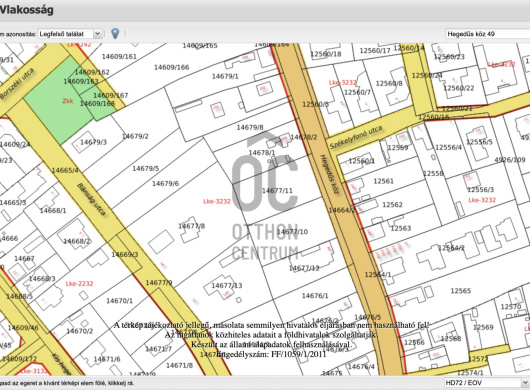Select parcel 14679/8 on the map
Screen dimensions: 530x390
250,127
